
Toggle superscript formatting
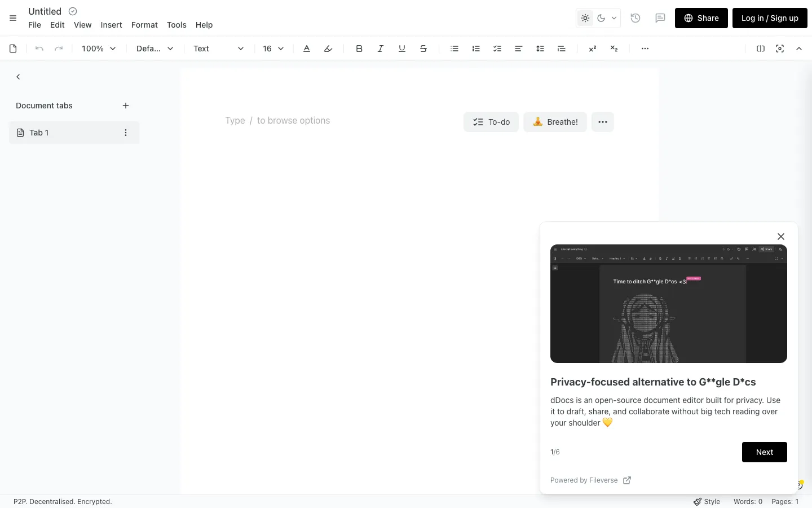[x=593, y=49]
